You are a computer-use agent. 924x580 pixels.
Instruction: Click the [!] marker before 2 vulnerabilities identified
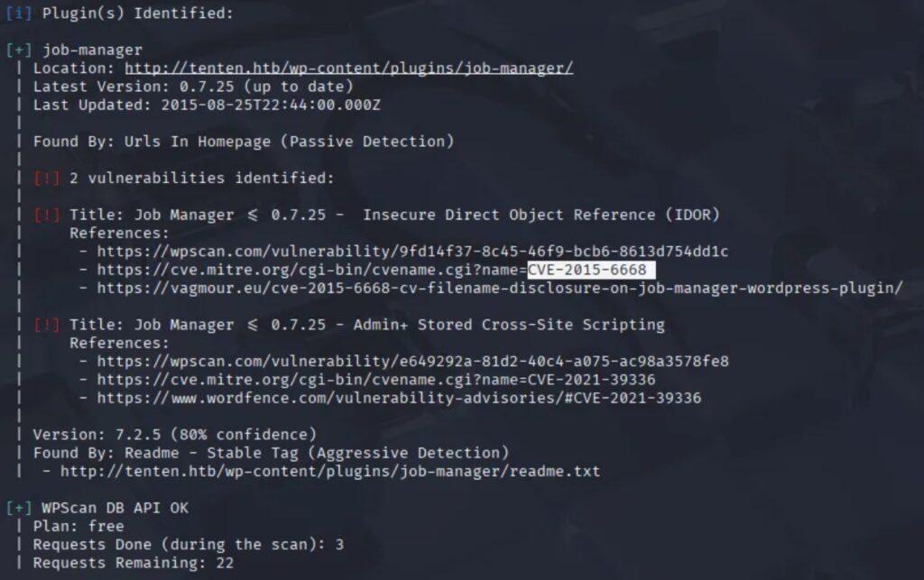point(47,178)
